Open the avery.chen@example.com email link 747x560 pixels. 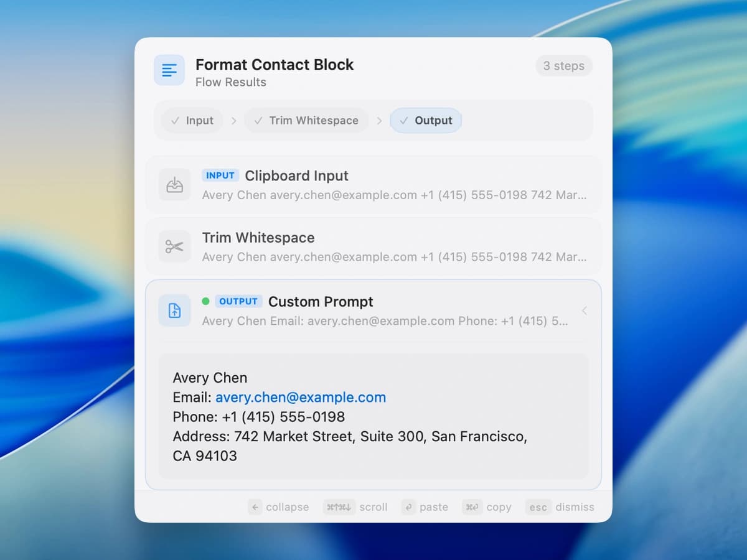(x=301, y=398)
